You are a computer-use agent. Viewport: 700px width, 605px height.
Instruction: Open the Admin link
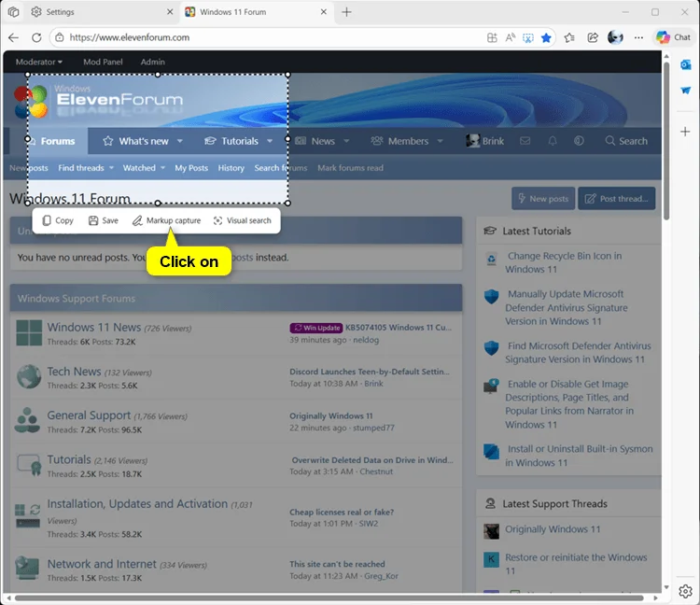click(x=153, y=62)
